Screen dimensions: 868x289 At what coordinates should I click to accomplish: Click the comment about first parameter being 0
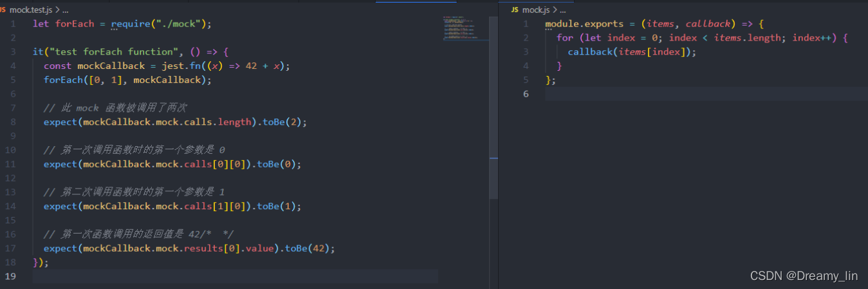click(x=134, y=150)
